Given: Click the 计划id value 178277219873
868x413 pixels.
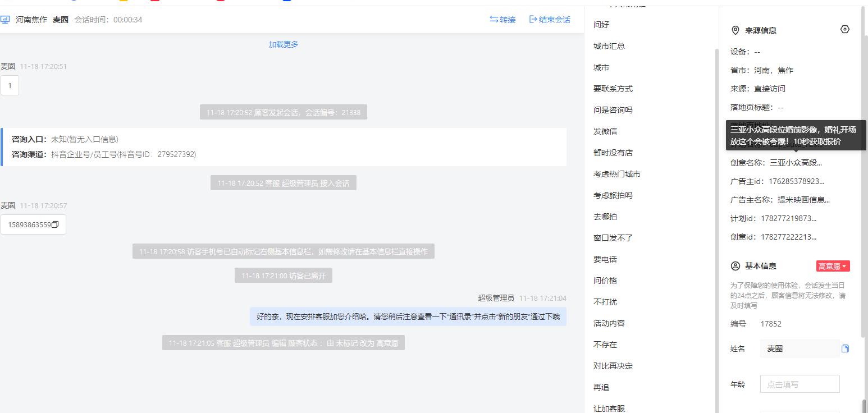Looking at the screenshot, I should coord(789,218).
